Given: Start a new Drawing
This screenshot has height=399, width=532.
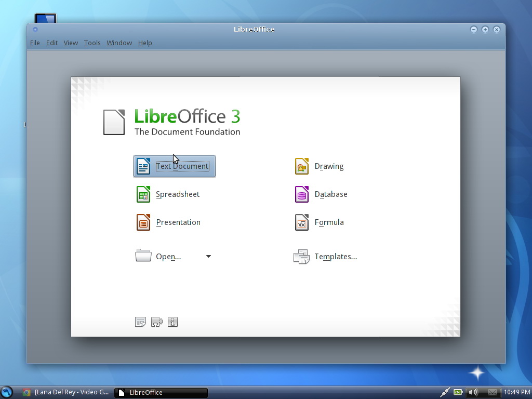Looking at the screenshot, I should 329,166.
